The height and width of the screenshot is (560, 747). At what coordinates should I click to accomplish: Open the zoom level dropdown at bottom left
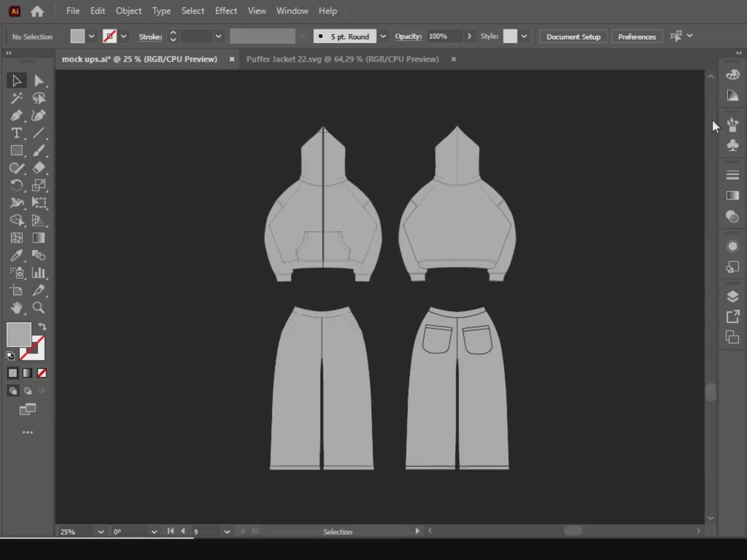coord(100,531)
